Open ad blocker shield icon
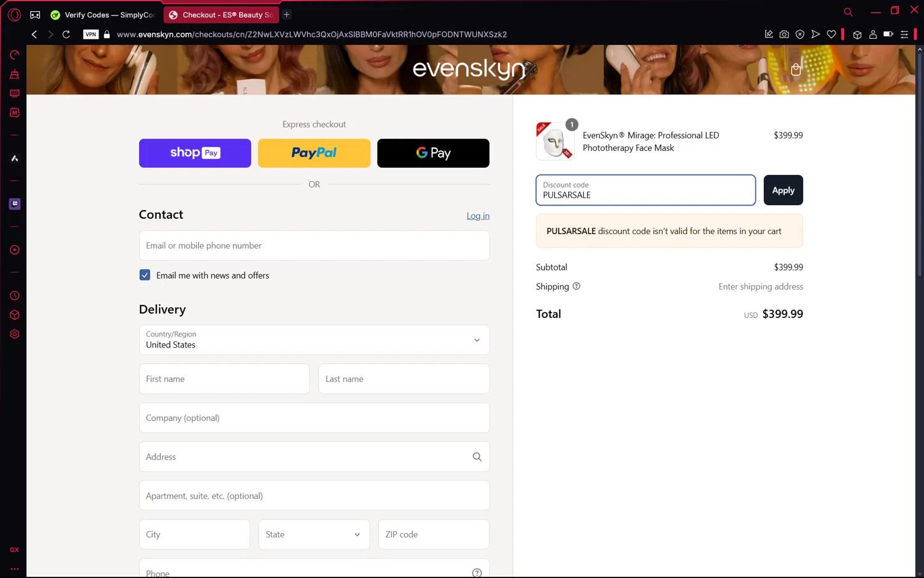 [x=800, y=35]
